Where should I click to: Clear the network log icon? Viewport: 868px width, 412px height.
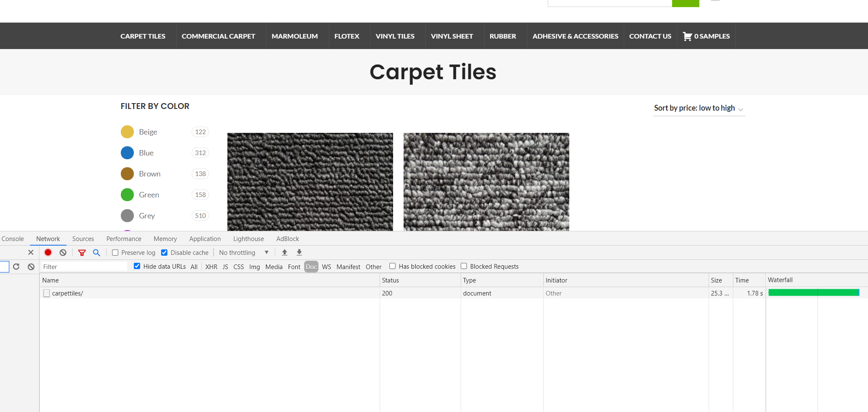tap(63, 252)
